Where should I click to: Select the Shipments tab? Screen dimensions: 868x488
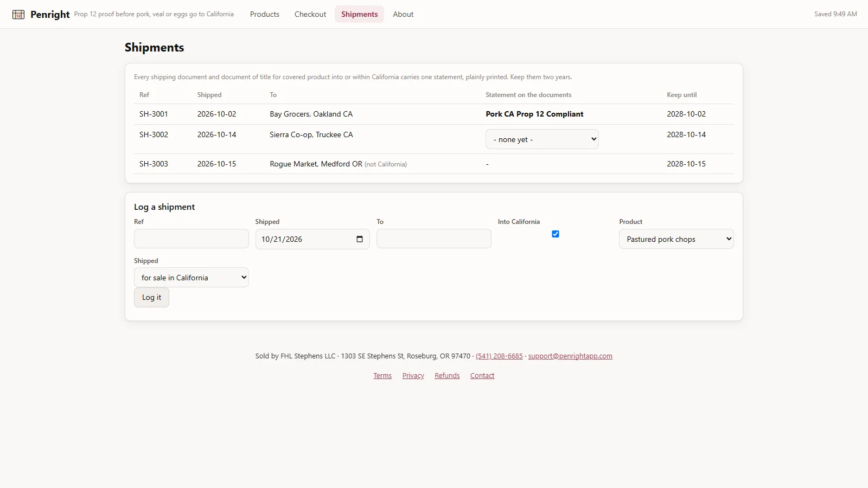(x=359, y=14)
